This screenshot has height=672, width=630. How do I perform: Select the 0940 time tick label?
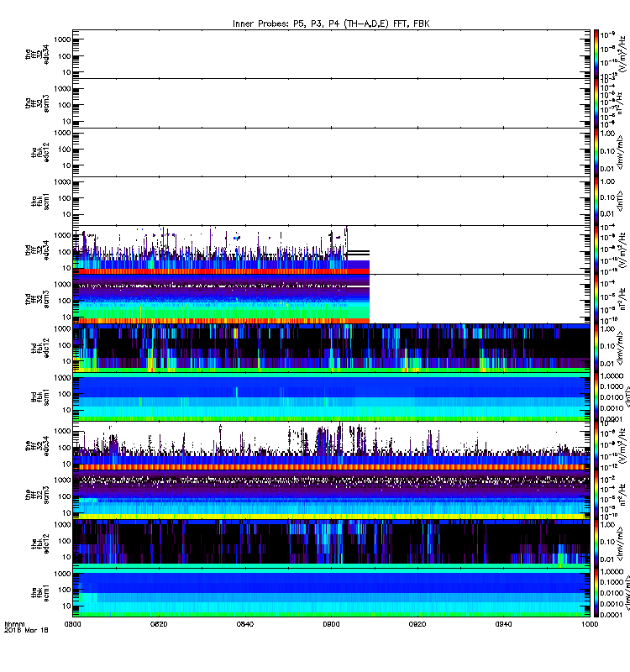point(503,624)
